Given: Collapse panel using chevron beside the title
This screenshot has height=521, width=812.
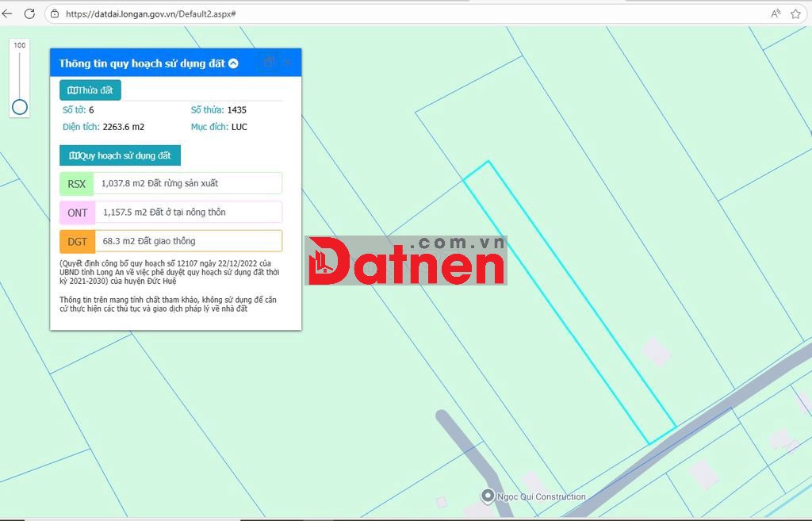Looking at the screenshot, I should 233,63.
